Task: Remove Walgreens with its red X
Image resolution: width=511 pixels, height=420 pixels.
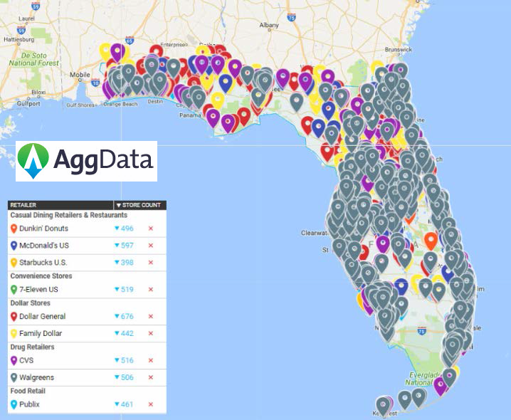Action: point(151,377)
